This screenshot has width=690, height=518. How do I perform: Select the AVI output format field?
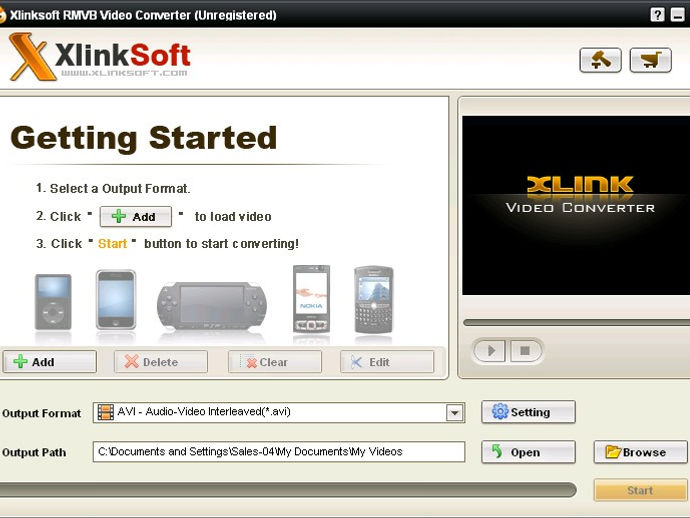(x=279, y=412)
